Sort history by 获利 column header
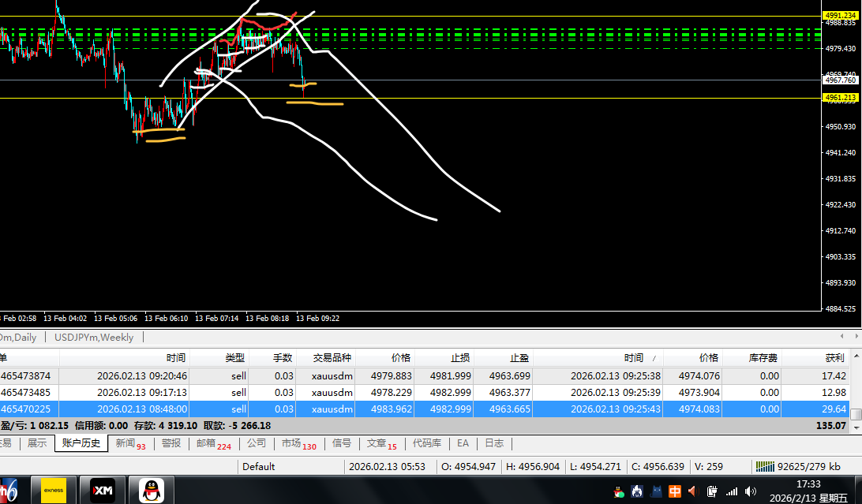862x504 pixels. click(834, 357)
